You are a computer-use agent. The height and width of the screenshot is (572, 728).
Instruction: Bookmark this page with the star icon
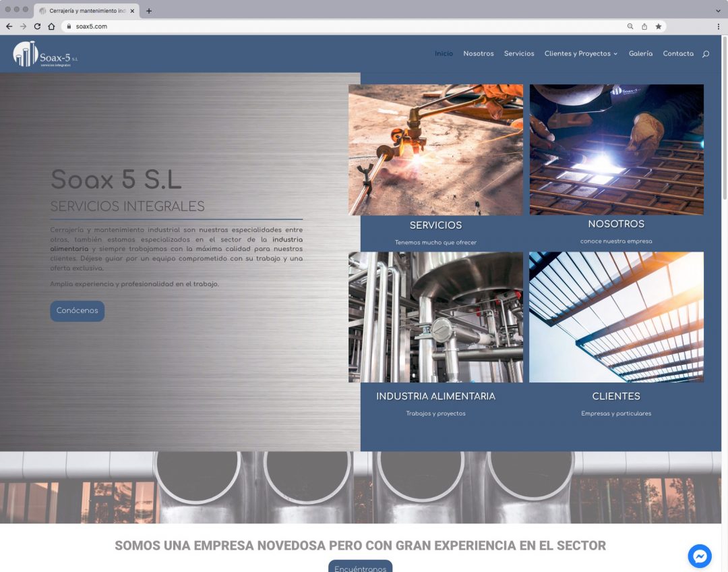pyautogui.click(x=659, y=26)
